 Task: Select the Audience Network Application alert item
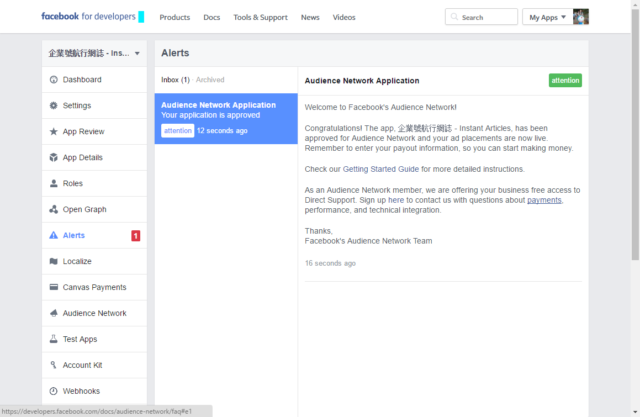coord(226,118)
